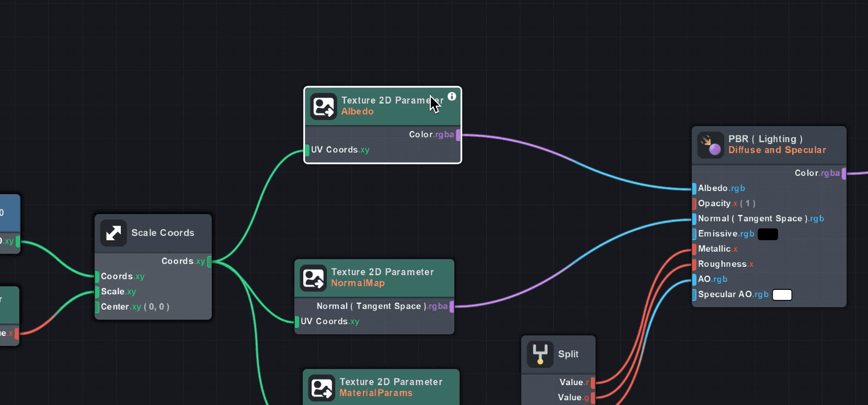Click the Metallic.x input port

pyautogui.click(x=694, y=249)
